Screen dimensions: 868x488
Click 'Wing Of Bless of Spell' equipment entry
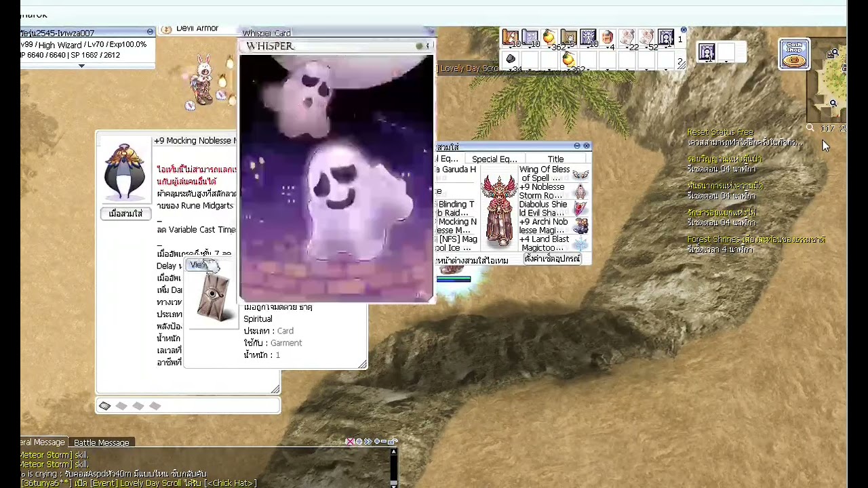coord(545,174)
